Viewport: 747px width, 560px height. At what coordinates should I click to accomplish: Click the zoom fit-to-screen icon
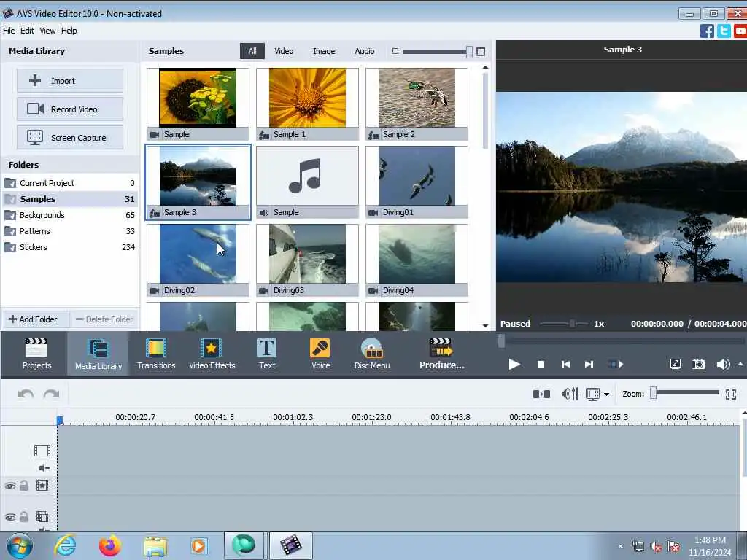[x=731, y=394]
